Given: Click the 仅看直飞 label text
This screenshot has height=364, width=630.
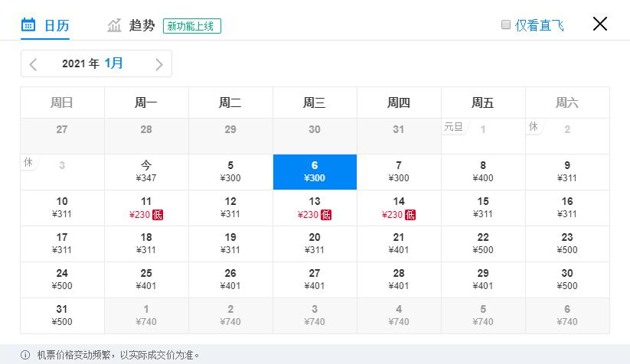Looking at the screenshot, I should (539, 25).
